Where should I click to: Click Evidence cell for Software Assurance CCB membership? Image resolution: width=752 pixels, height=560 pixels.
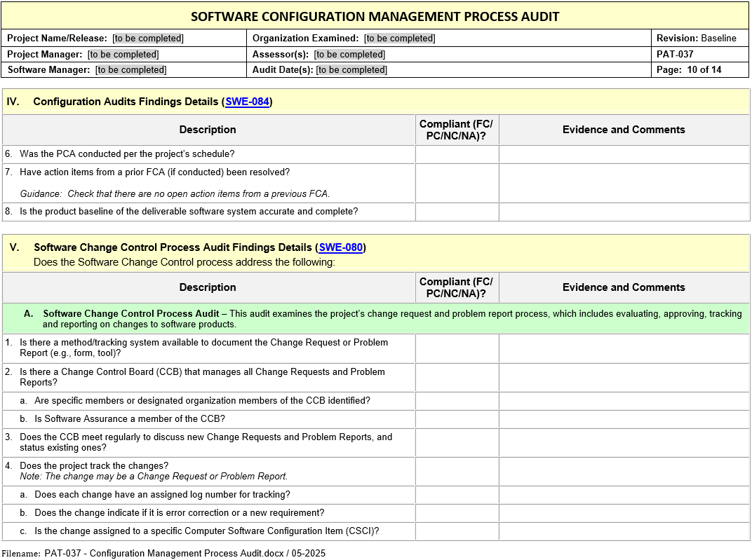point(624,419)
